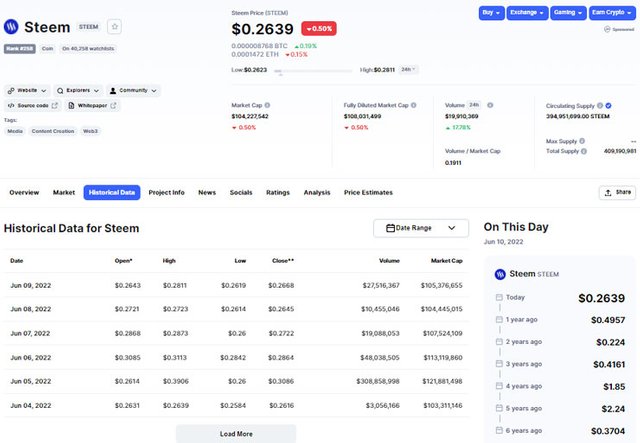Change the Volume 24h period selector
Image resolution: width=640 pixels, height=443 pixels.
tap(474, 105)
